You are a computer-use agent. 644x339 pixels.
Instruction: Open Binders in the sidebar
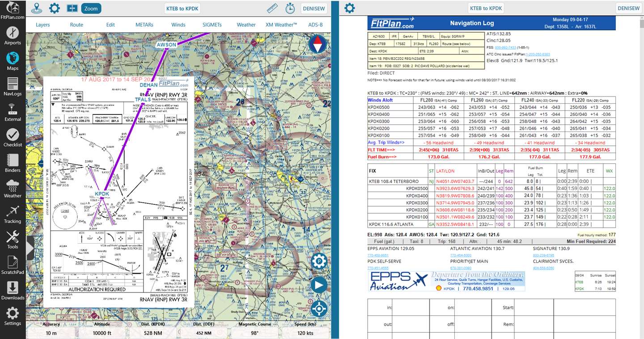(x=13, y=164)
